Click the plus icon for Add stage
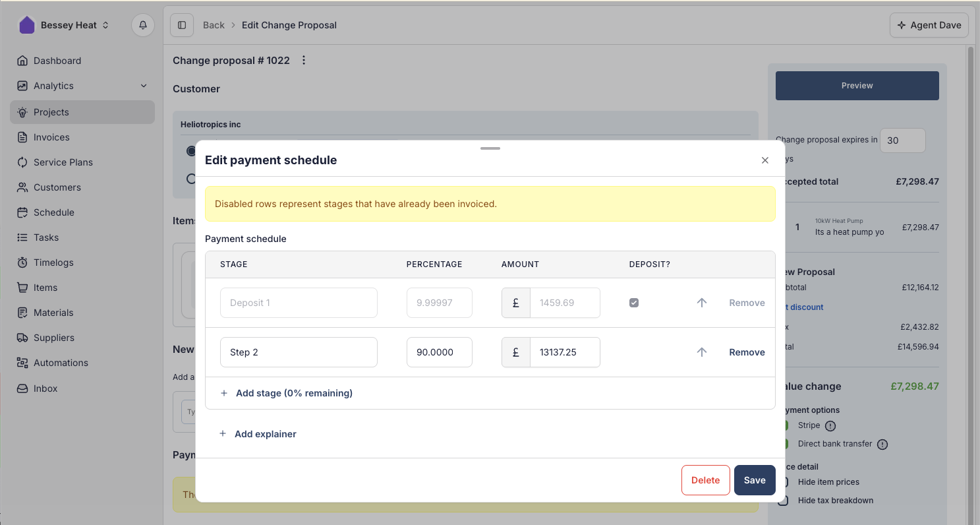 pyautogui.click(x=223, y=393)
